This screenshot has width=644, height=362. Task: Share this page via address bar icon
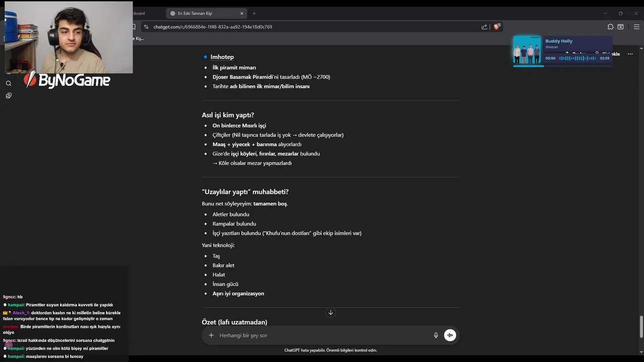(484, 27)
